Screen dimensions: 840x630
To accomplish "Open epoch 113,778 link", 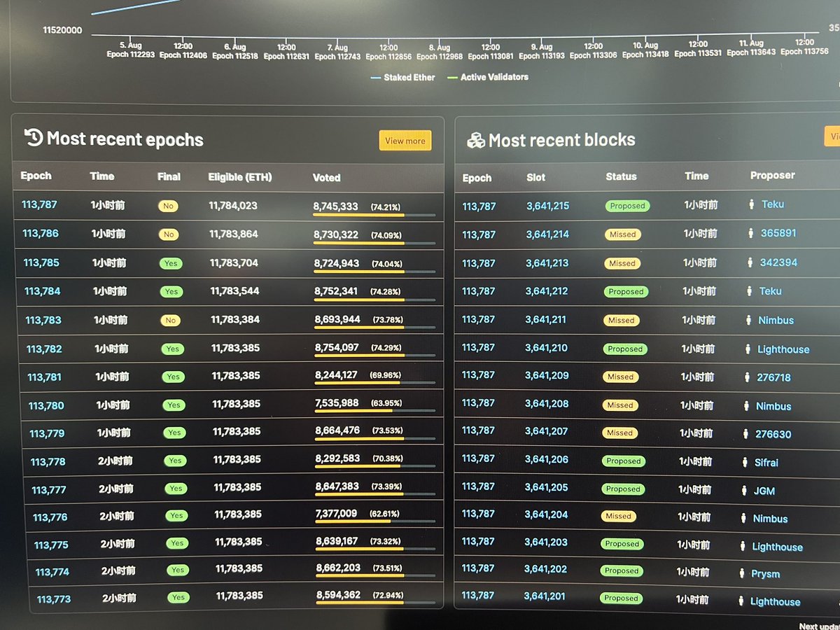I will (48, 461).
